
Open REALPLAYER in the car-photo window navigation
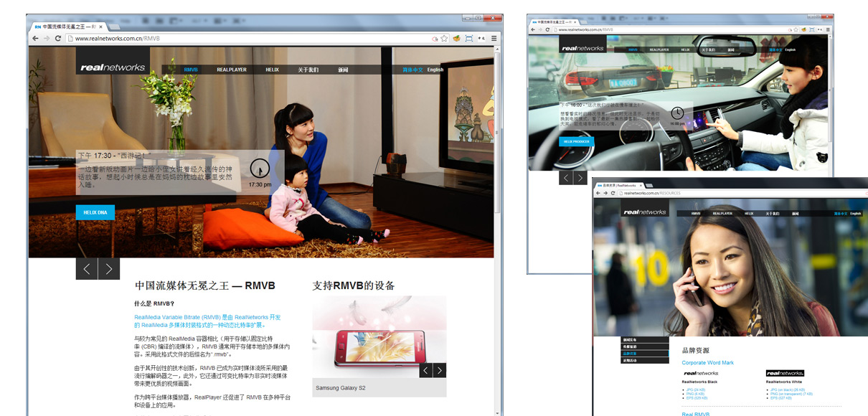point(659,49)
